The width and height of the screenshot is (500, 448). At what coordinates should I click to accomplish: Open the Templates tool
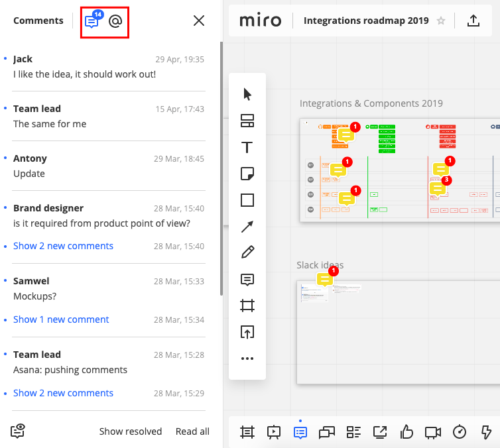click(x=247, y=121)
